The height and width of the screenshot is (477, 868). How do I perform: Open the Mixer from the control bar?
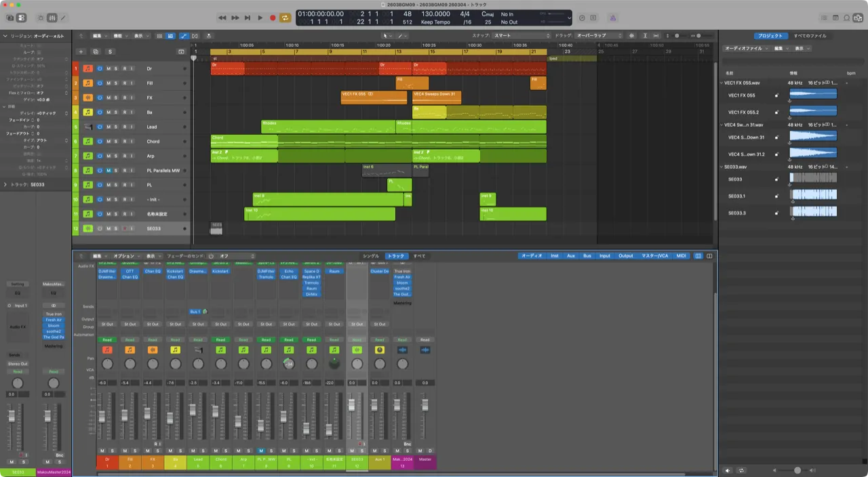[52, 18]
